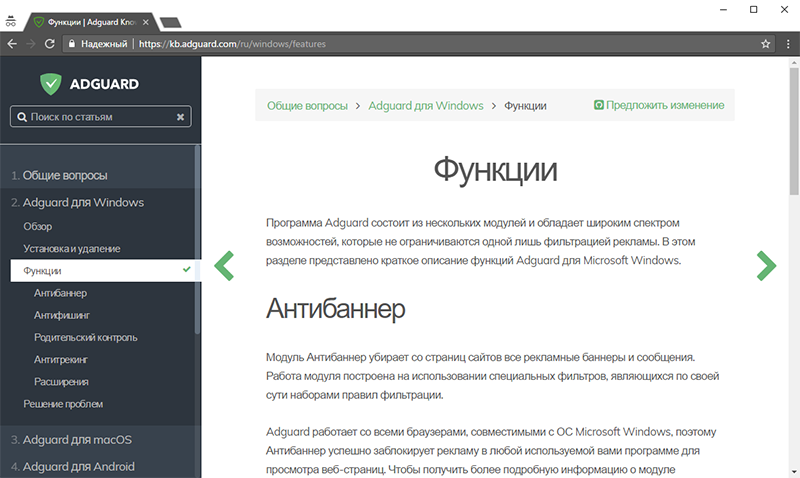
Task: Open Chrome three-dot menu
Action: point(788,44)
